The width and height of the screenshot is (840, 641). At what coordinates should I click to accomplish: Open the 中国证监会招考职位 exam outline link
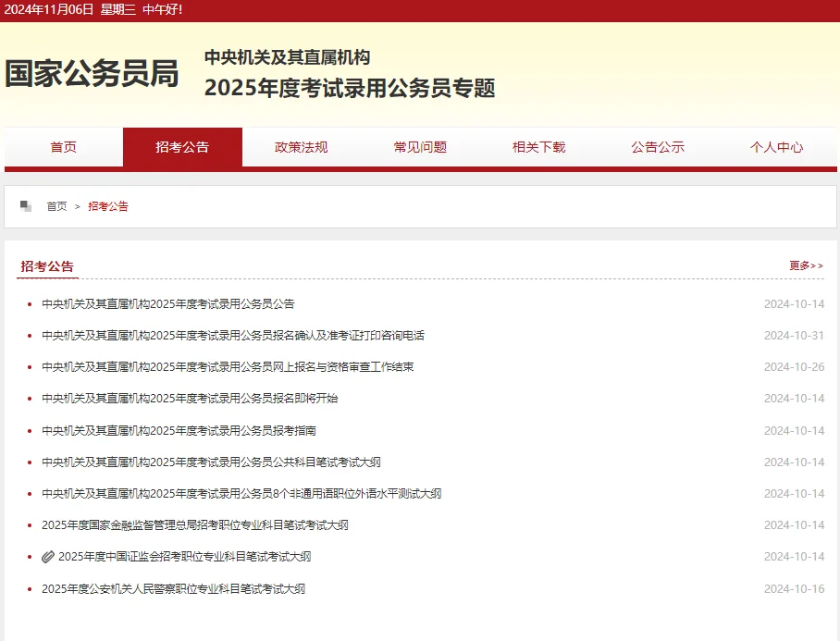[185, 557]
